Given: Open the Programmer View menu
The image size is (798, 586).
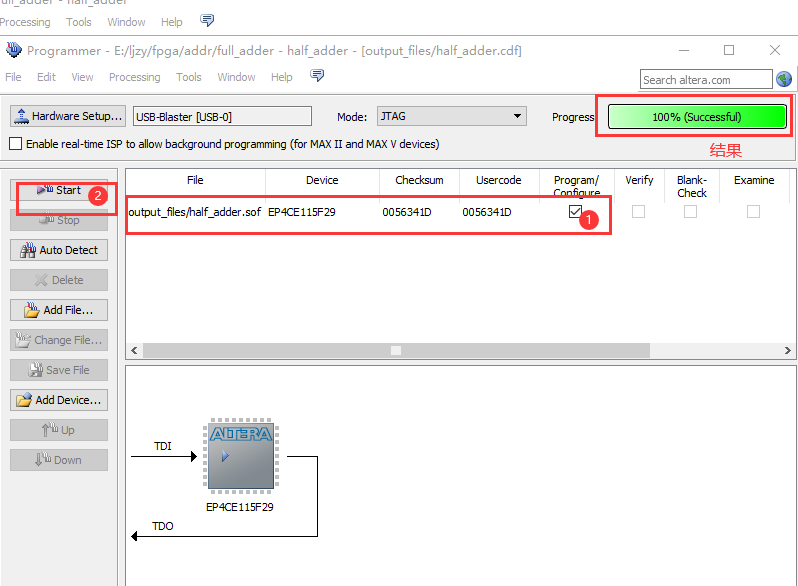Looking at the screenshot, I should (x=82, y=77).
